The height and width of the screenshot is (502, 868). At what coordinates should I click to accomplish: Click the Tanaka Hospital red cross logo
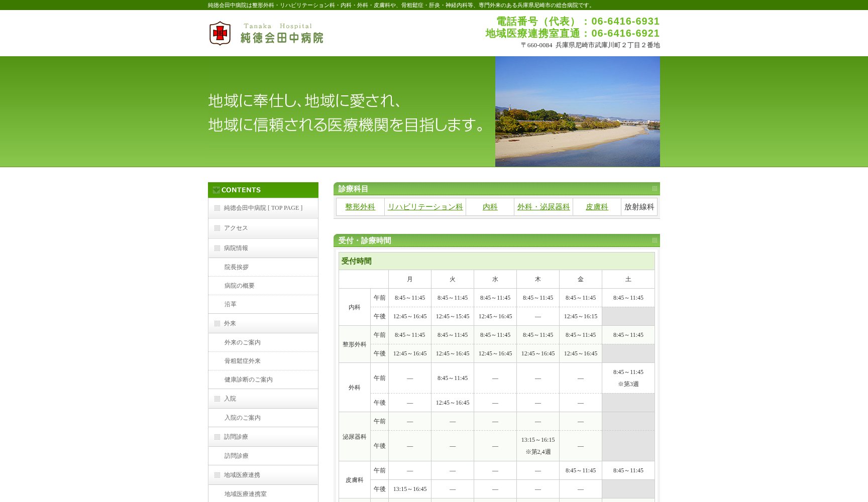point(219,33)
